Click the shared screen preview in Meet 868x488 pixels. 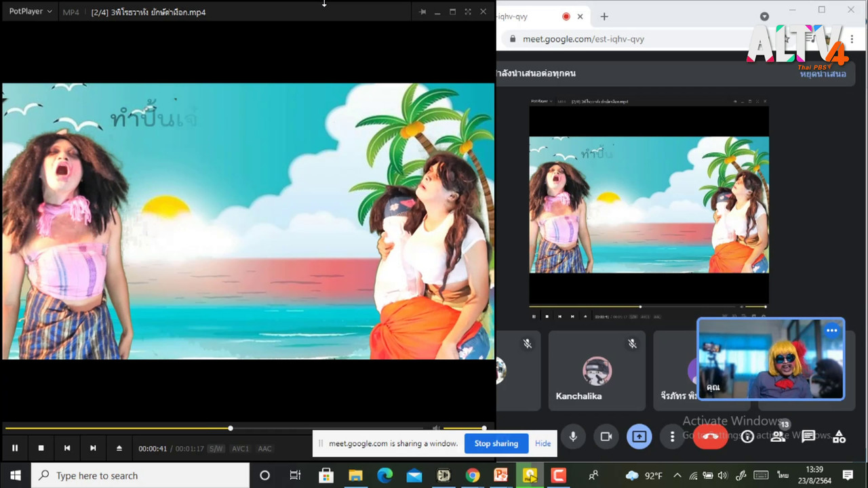coord(649,210)
